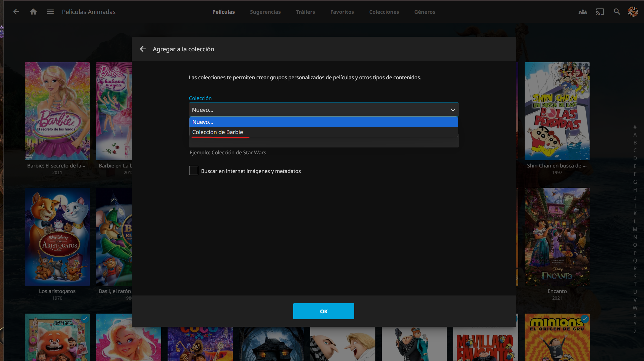Viewport: 644px width, 361px height.
Task: Open the hamburger menu icon
Action: pos(50,12)
